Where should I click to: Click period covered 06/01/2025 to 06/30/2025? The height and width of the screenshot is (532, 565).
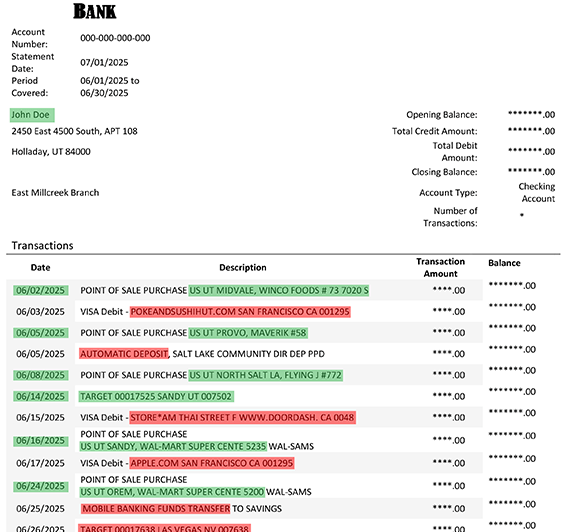(110, 87)
